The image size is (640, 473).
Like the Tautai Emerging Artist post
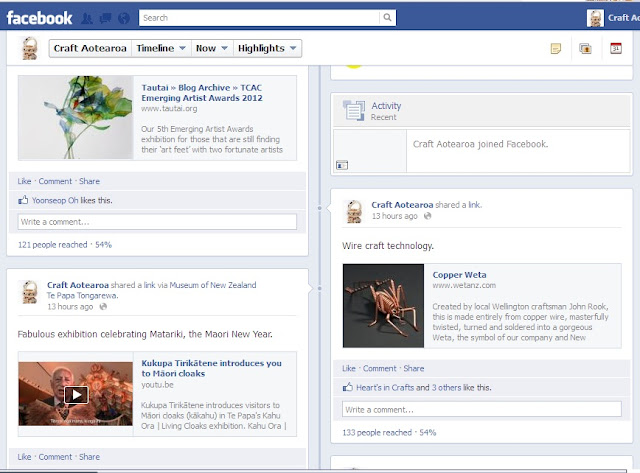coord(24,181)
